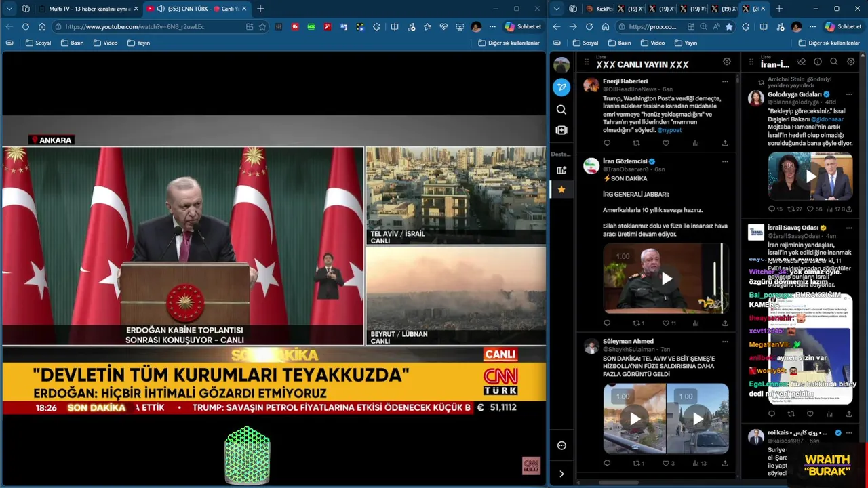Viewport: 868px width, 488px height.
Task: Clear the İran-İ... column with eraser icon
Action: point(801,62)
